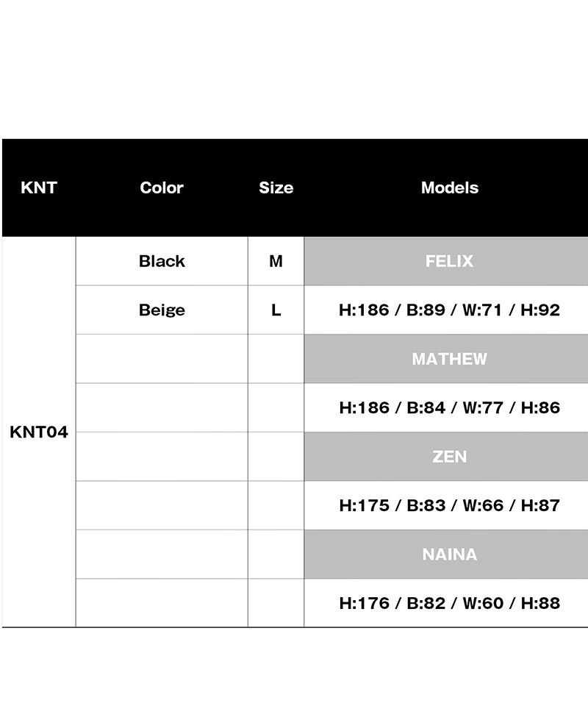588x706 pixels.
Task: Click the KNT column header
Action: coord(39,188)
